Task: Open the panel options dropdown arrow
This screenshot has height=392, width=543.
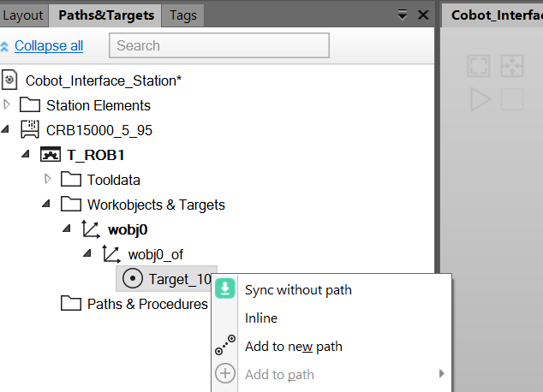Action: pyautogui.click(x=402, y=15)
